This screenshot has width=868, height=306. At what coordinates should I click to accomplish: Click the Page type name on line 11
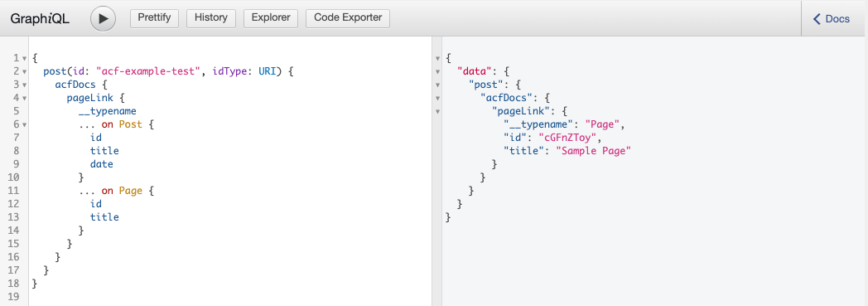tap(131, 191)
